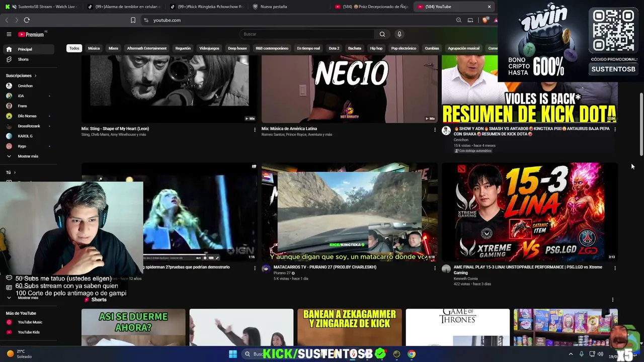
Task: Open the Windows Start menu
Action: click(233, 354)
